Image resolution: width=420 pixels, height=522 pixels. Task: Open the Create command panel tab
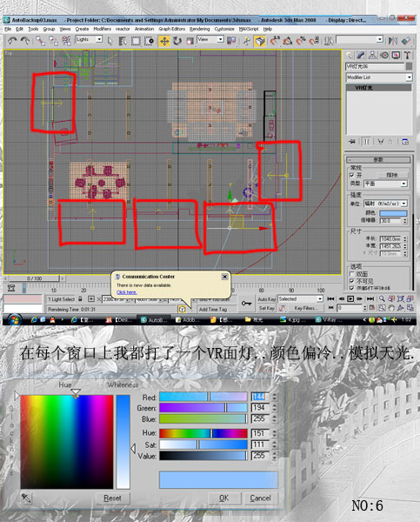coord(350,56)
